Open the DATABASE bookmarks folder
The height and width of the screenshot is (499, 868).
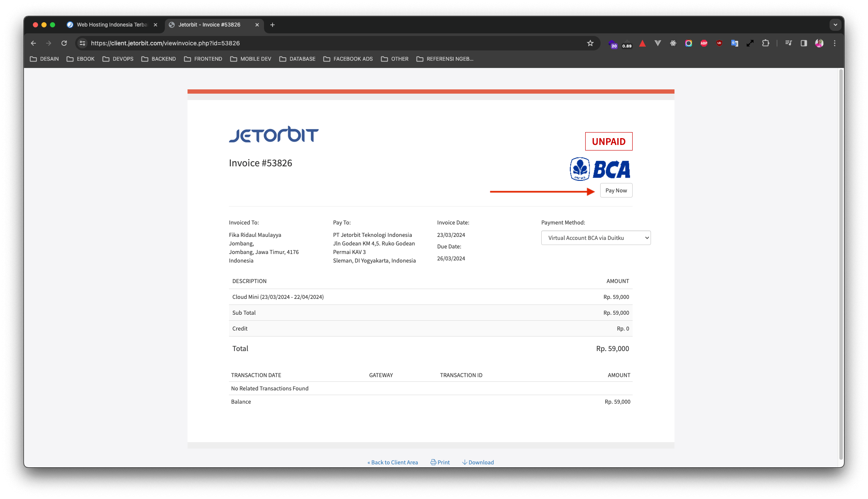[297, 59]
